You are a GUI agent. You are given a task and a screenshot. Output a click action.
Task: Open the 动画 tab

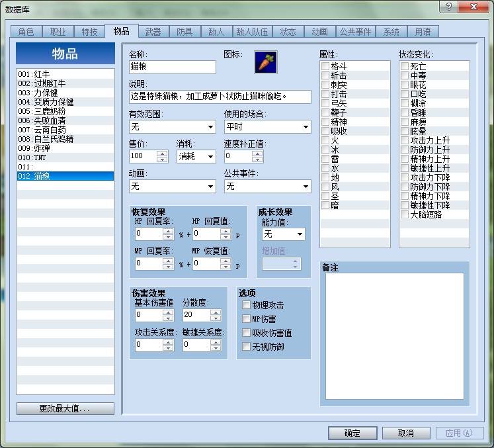319,32
